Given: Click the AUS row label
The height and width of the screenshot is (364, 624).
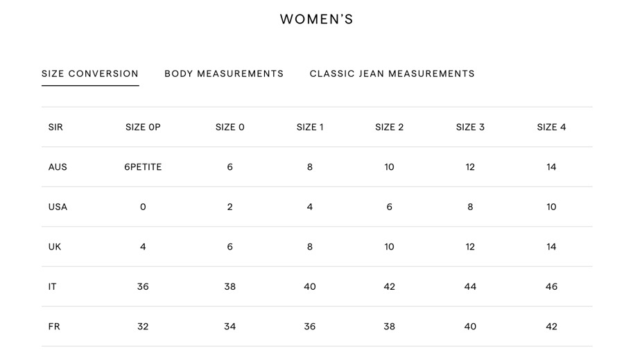Looking at the screenshot, I should coord(58,167).
